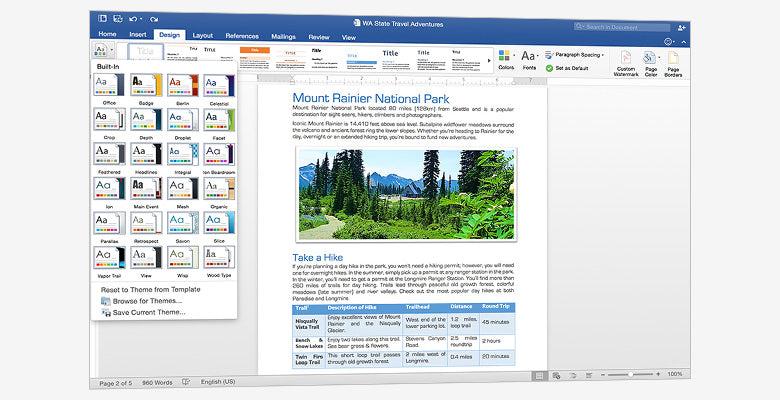Click the Page Color icon
Image resolution: width=780 pixels, height=400 pixels.
651,61
